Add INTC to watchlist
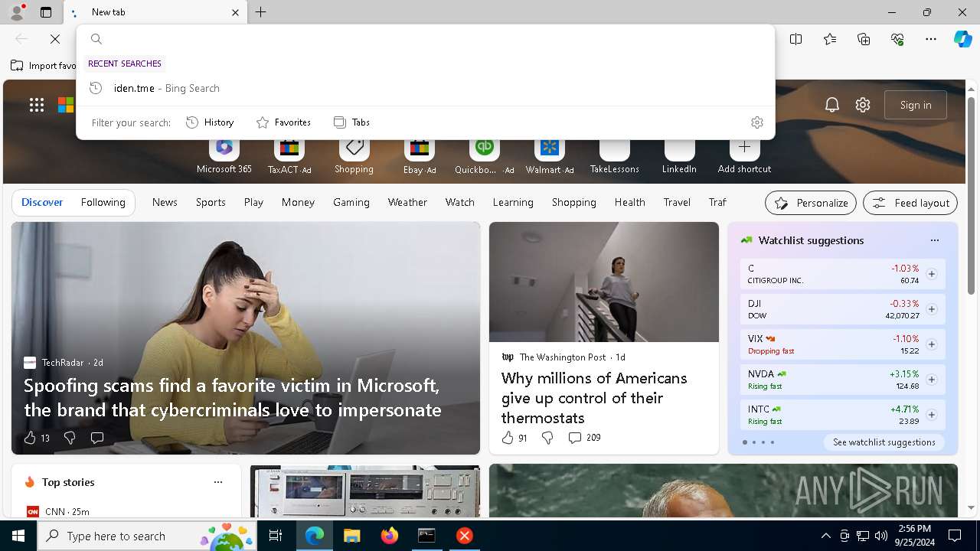Viewport: 980px width, 551px height. click(x=931, y=415)
